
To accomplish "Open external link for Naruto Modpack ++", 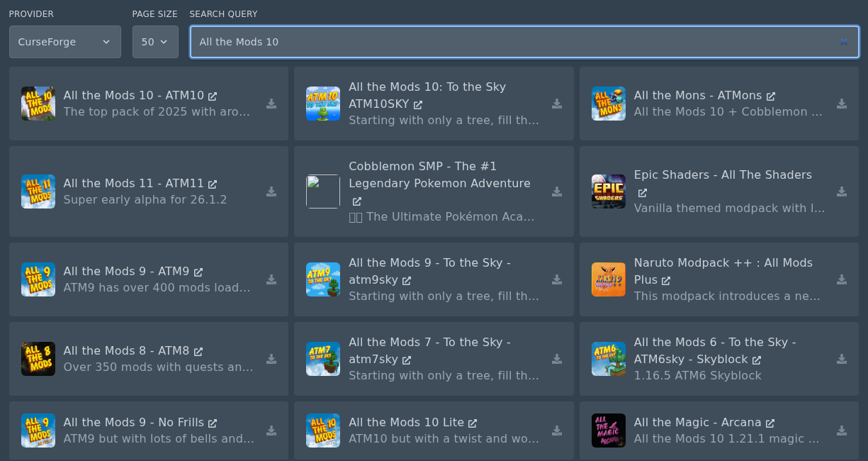I will point(666,281).
